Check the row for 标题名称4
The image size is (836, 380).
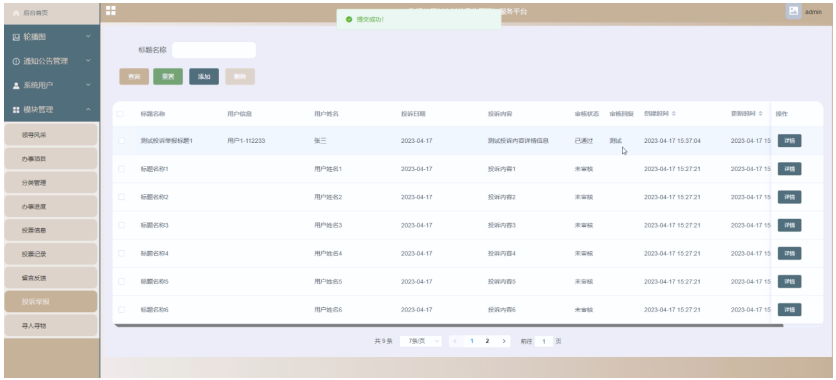point(122,253)
